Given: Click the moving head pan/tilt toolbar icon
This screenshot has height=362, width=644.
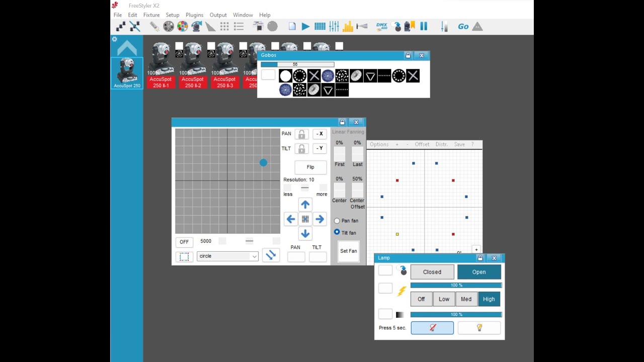Looking at the screenshot, I should [196, 27].
